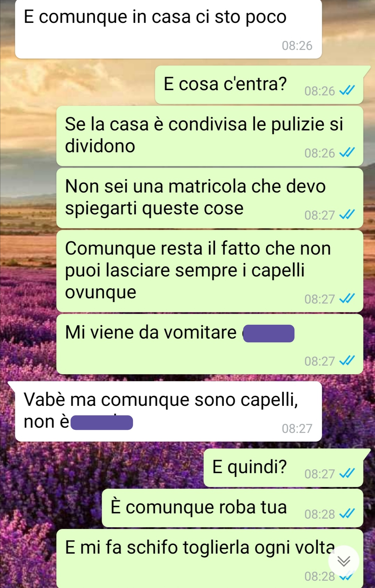This screenshot has height=588, width=375.
Task: Select the 'E cosa c'entra?' message bubble
Action: tap(259, 85)
